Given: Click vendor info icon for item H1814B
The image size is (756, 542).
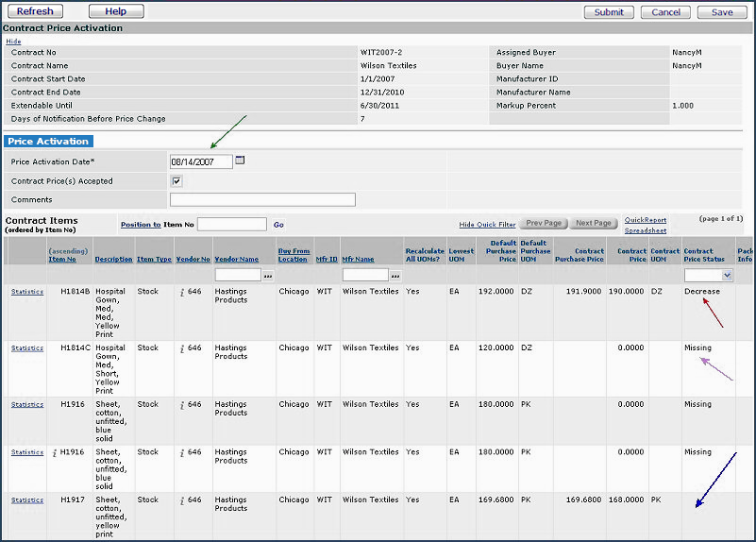Looking at the screenshot, I should (181, 292).
